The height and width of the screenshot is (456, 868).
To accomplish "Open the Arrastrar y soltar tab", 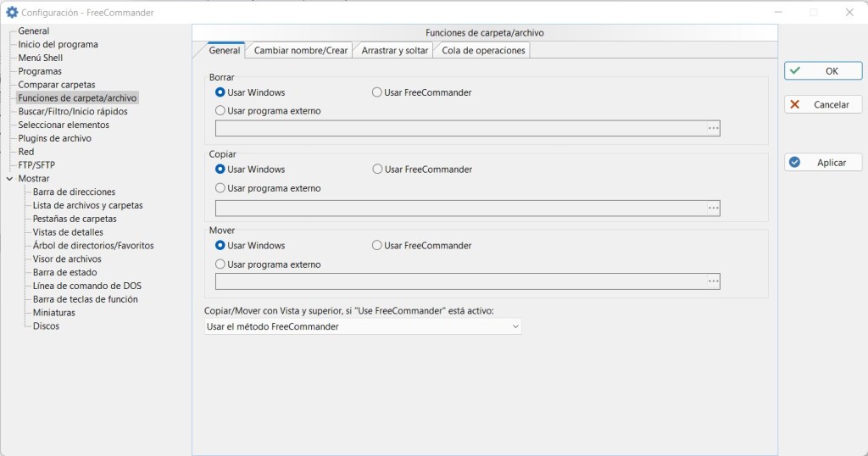I will tap(394, 51).
